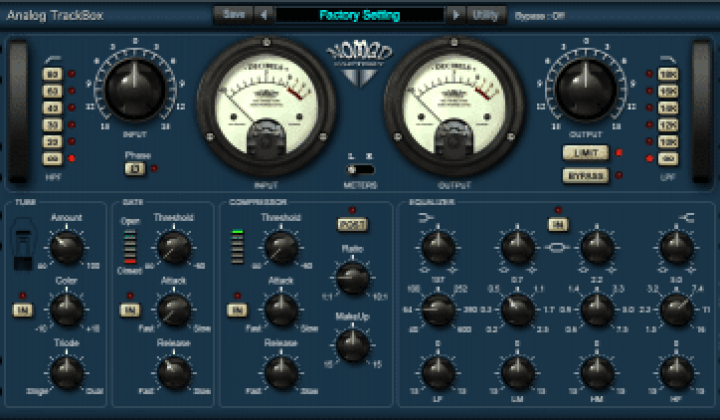
Task: Select the 40 Hz HPF button
Action: [52, 108]
